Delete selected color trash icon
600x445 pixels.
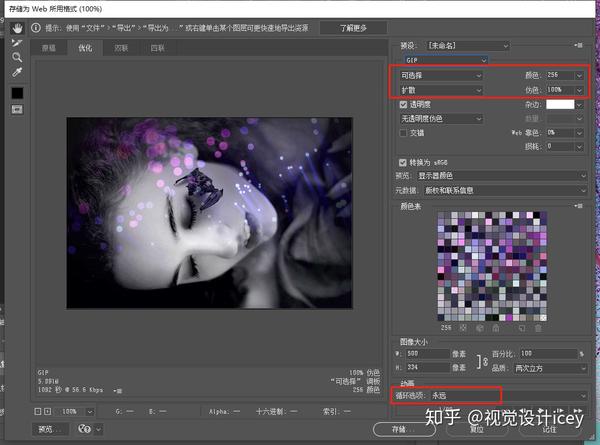pyautogui.click(x=538, y=328)
